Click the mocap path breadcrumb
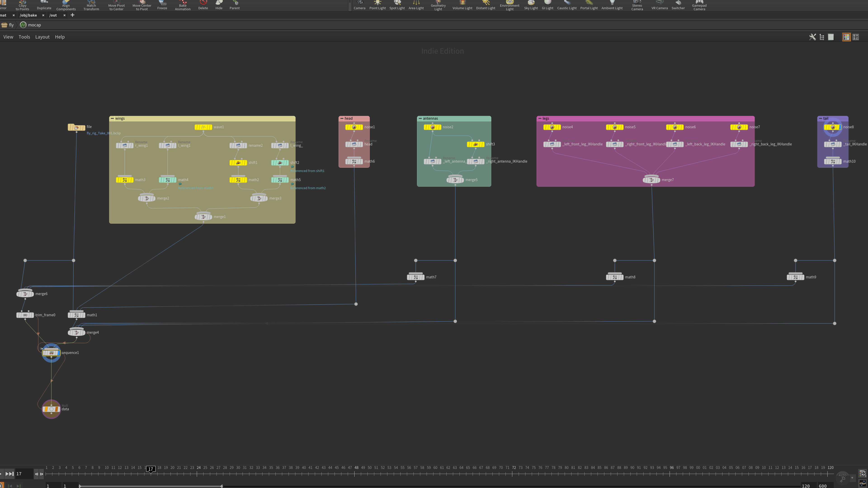The height and width of the screenshot is (488, 868). tap(31, 25)
